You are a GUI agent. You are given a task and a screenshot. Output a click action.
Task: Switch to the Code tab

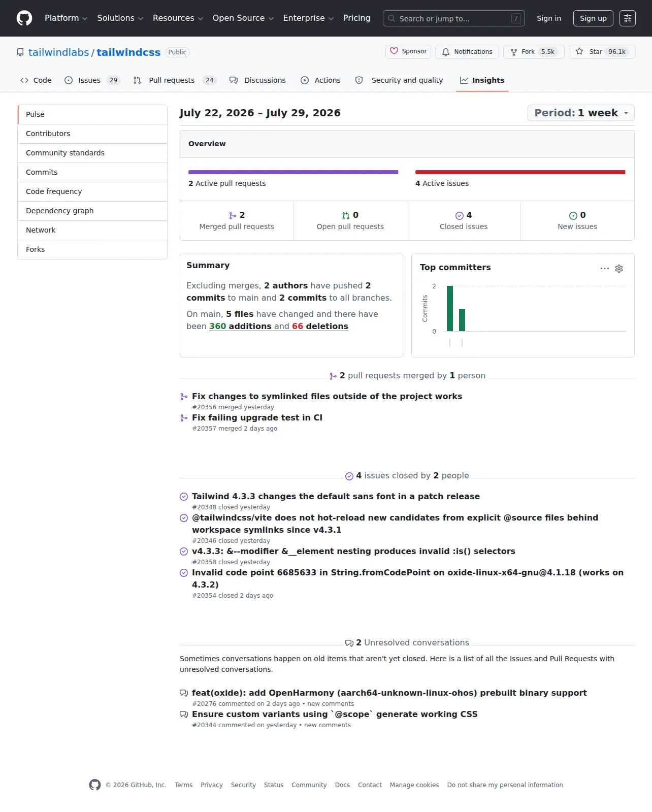point(36,80)
